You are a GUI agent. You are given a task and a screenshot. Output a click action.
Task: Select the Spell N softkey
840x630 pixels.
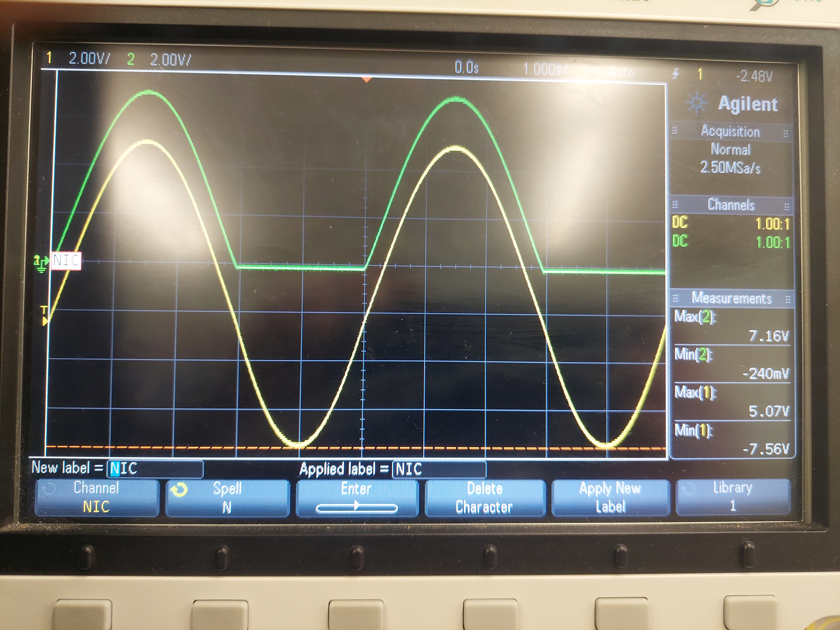point(227,498)
